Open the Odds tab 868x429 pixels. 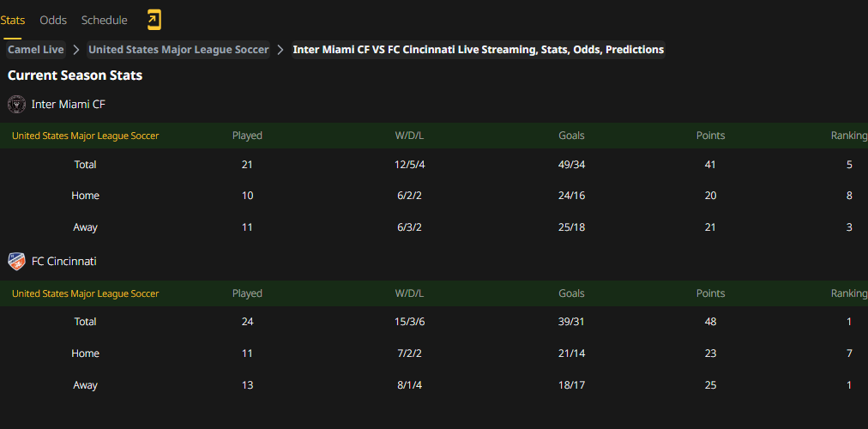point(53,21)
